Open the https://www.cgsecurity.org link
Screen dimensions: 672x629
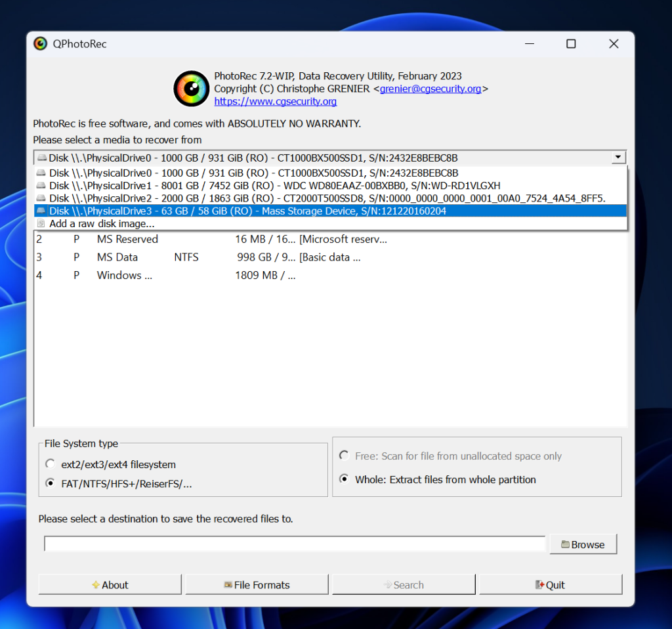[276, 102]
